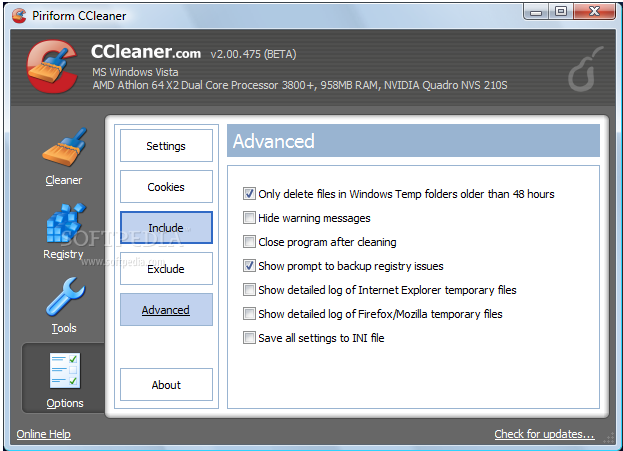The width and height of the screenshot is (623, 451).
Task: Open the Include options page
Action: click(x=166, y=228)
